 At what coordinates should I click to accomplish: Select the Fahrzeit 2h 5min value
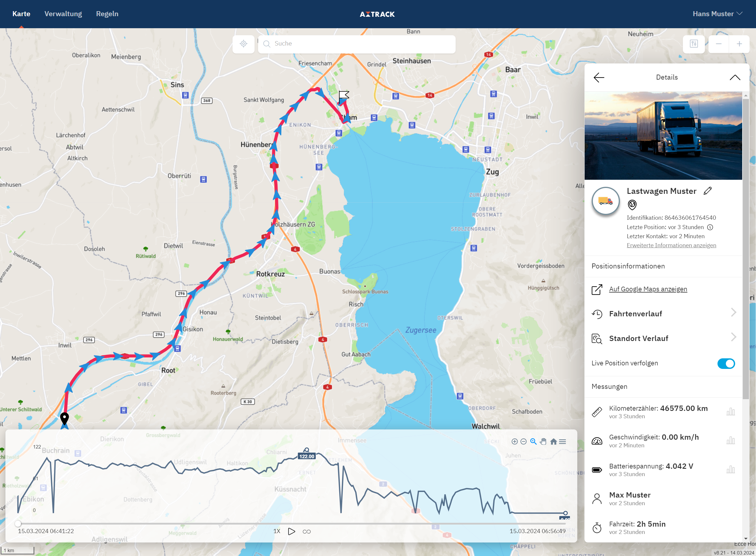651,524
